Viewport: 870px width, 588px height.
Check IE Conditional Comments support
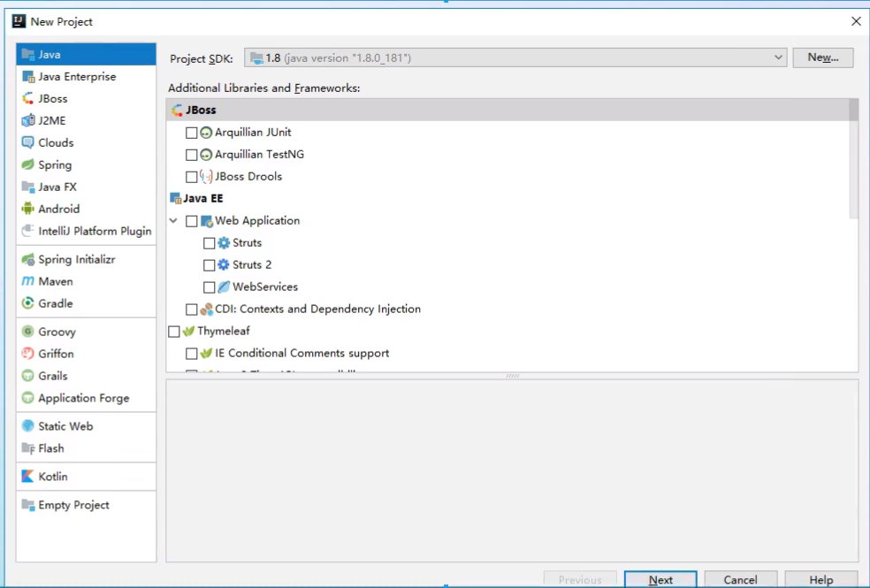[x=192, y=354]
